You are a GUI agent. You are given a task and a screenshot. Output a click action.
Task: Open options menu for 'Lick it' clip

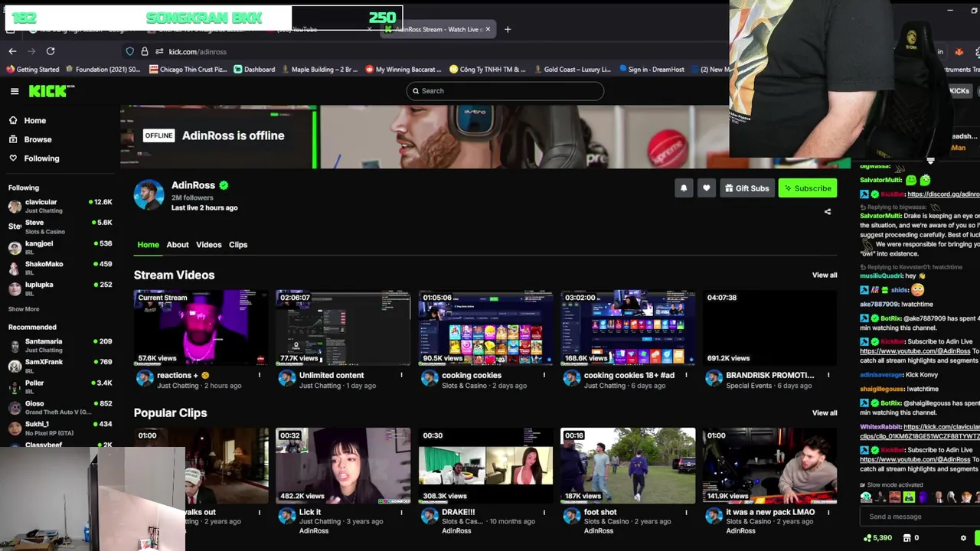click(x=401, y=512)
